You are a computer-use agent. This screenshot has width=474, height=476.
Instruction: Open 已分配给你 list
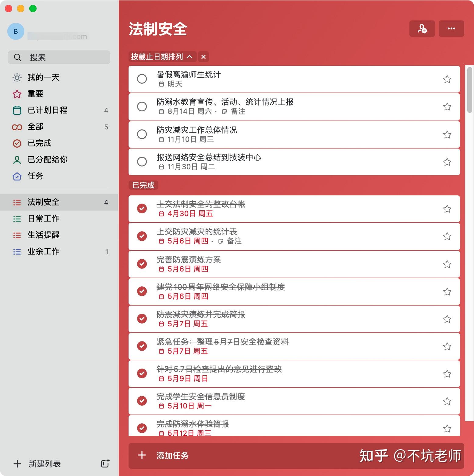59,159
